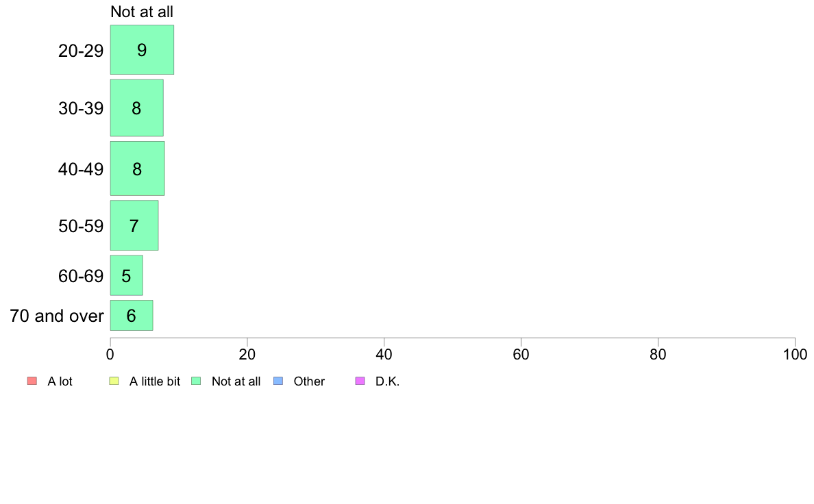The width and height of the screenshot is (814, 504).
Task: Click the Other legend text
Action: pyautogui.click(x=309, y=381)
